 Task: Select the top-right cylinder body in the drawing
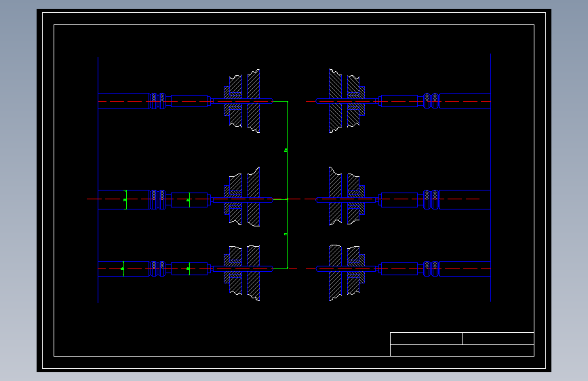(465, 101)
